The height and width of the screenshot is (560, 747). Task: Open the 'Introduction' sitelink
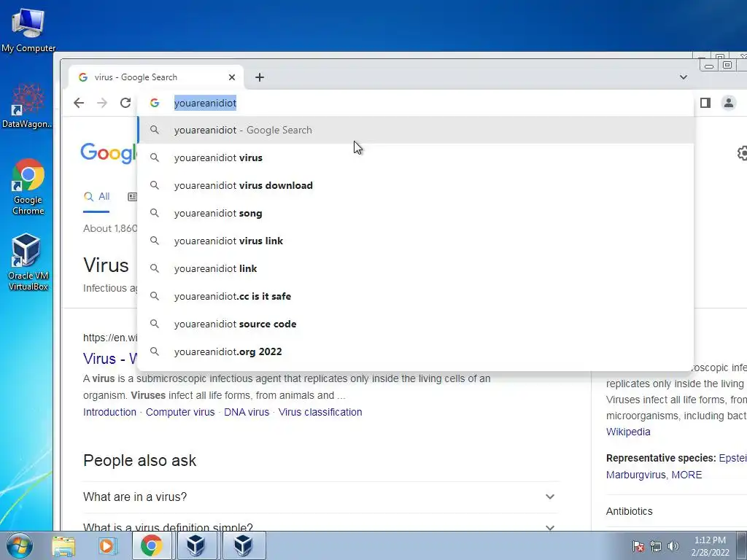109,412
